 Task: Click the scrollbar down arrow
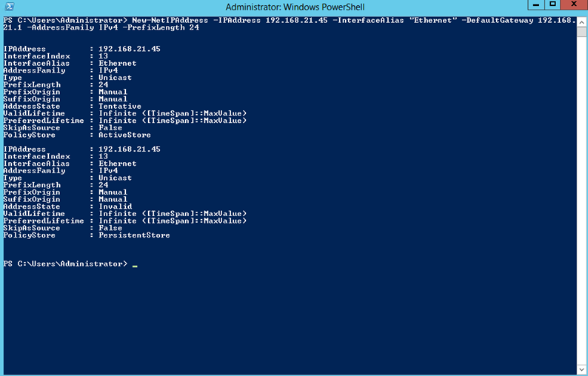point(581,369)
